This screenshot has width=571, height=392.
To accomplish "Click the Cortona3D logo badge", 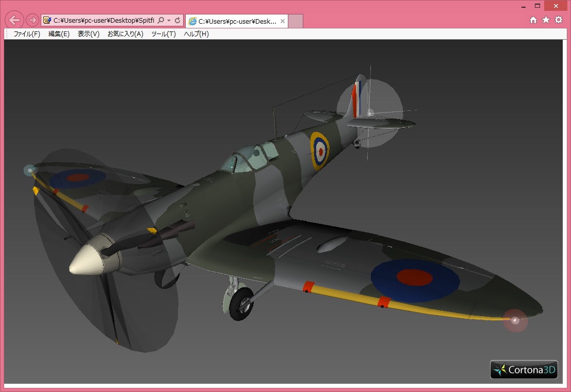I will 524,369.
